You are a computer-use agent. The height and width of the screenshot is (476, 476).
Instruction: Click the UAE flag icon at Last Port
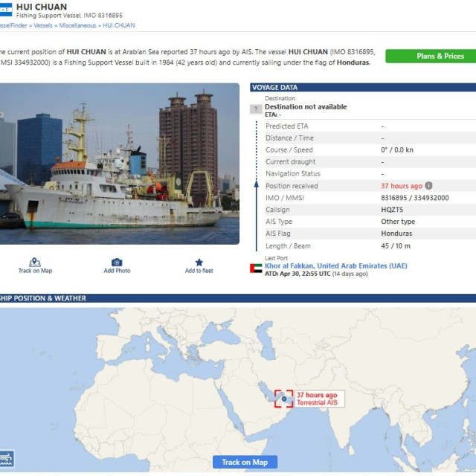click(256, 268)
